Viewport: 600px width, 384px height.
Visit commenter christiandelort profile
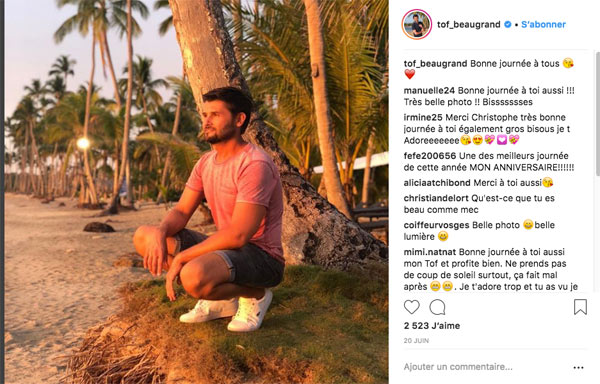click(436, 198)
